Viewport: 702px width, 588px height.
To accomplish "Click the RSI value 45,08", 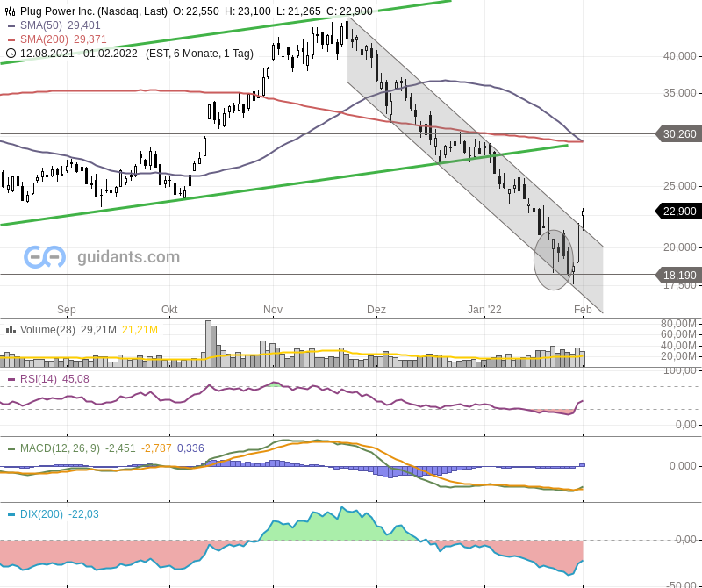I will coord(75,379).
